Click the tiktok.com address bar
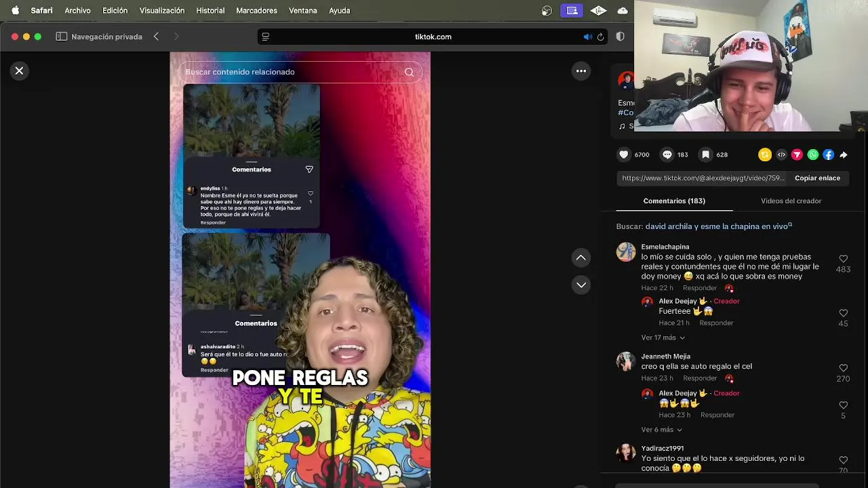This screenshot has width=868, height=488. tap(433, 37)
